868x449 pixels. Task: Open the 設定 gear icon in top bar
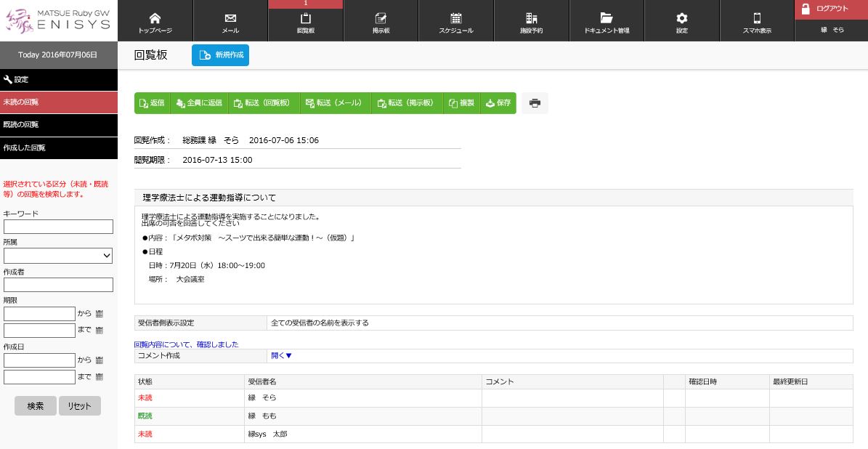(x=682, y=18)
